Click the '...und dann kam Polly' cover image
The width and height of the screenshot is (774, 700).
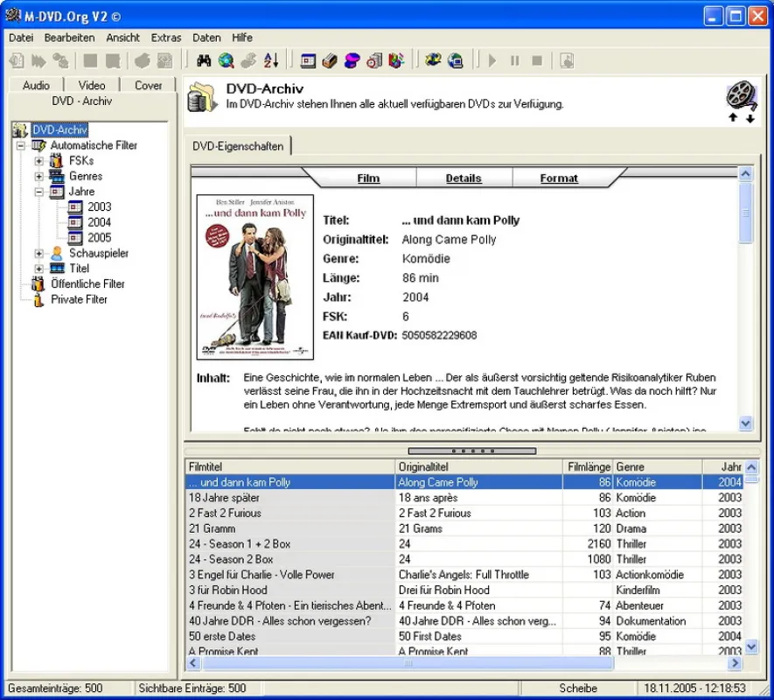click(x=255, y=276)
